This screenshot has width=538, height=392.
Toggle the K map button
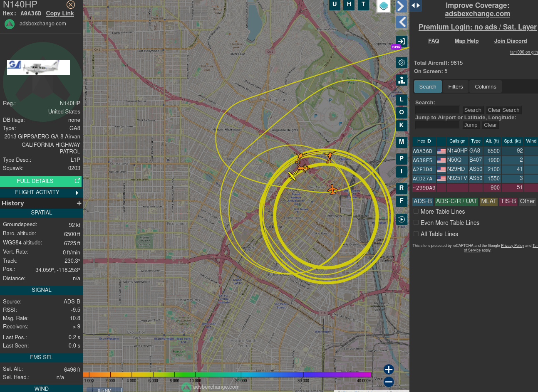(x=402, y=125)
